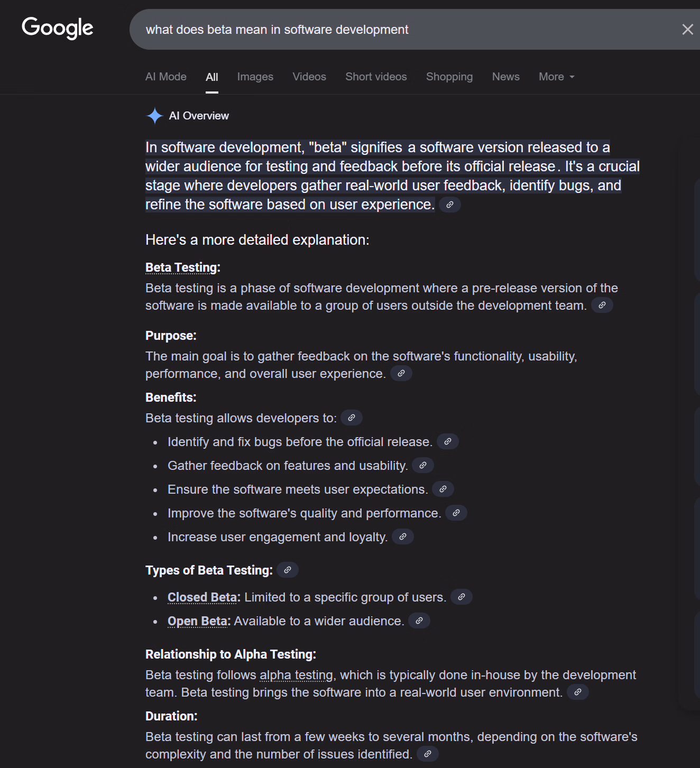
Task: Open citation beside 'Identify and fix bugs'
Action: click(448, 441)
